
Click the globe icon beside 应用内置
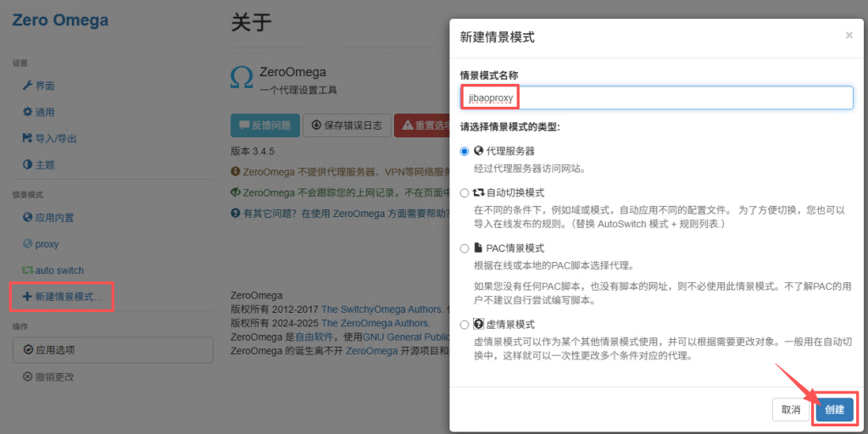[x=27, y=217]
